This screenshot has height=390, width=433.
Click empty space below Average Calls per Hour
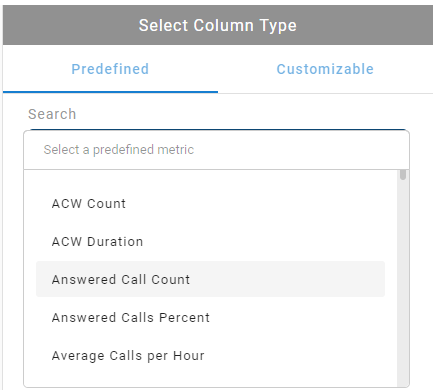pyautogui.click(x=210, y=381)
